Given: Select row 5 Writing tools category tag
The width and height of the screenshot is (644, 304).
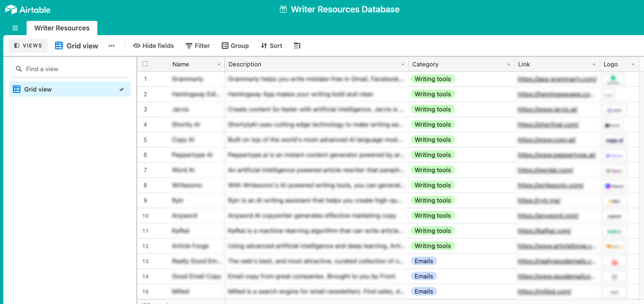Looking at the screenshot, I should pyautogui.click(x=433, y=140).
